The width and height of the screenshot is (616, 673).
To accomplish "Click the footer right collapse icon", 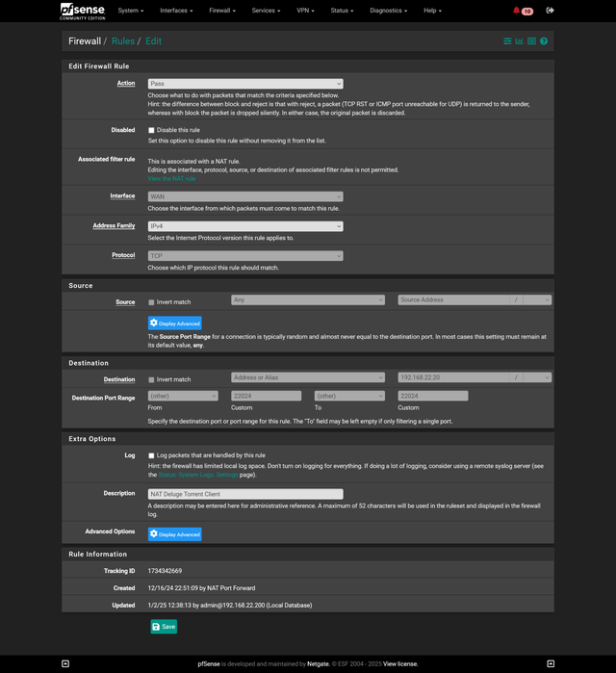I will point(551,663).
